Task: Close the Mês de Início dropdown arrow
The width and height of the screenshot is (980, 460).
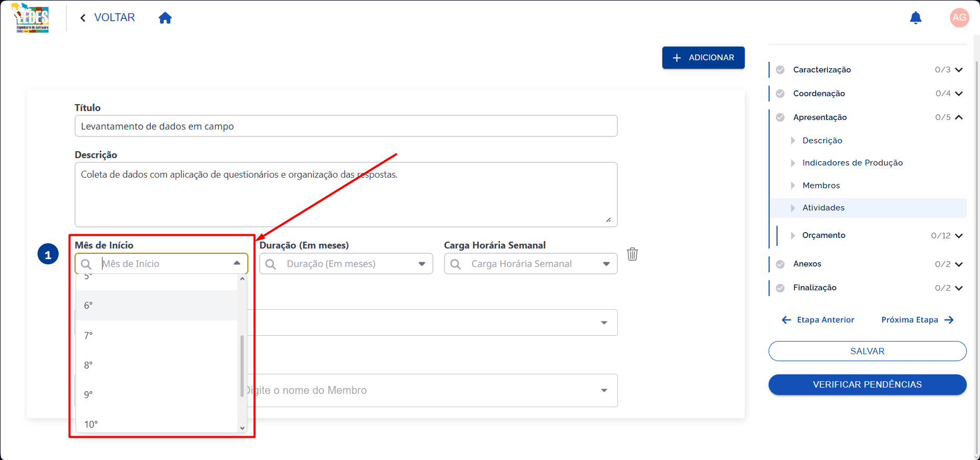Action: (237, 263)
